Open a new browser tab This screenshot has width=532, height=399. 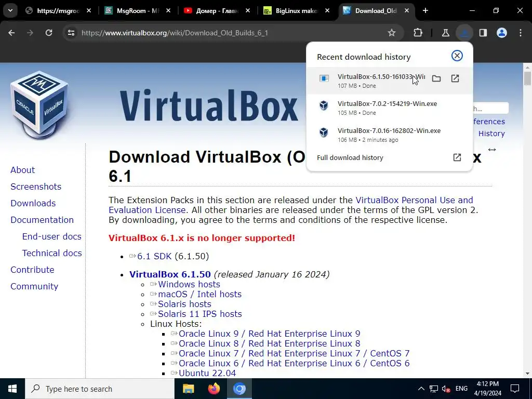425,11
